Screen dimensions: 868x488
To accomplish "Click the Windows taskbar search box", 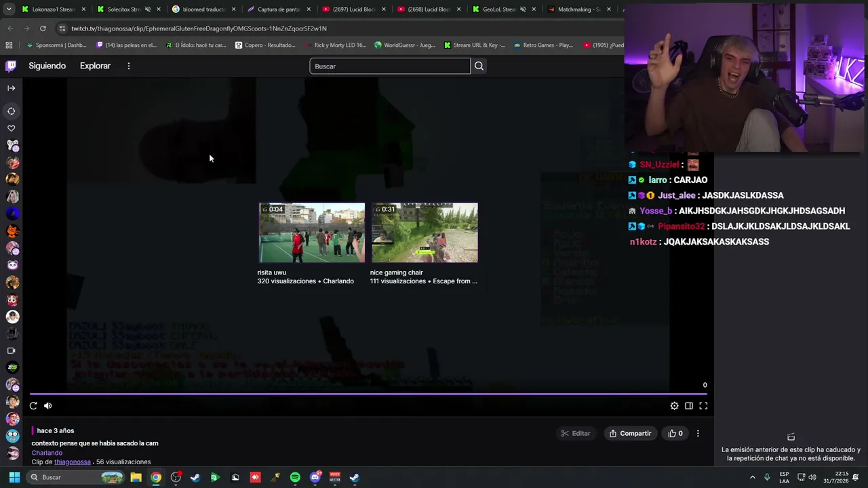I will 76,477.
